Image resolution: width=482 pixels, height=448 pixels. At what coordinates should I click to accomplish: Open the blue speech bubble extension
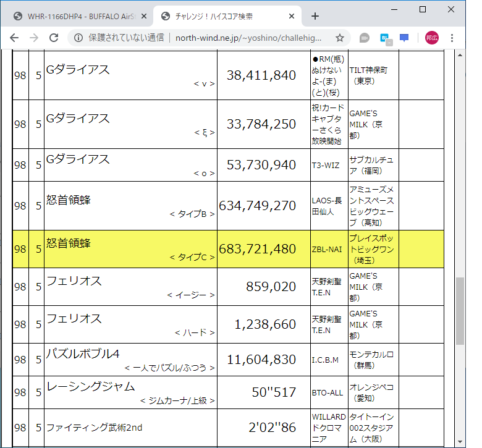pyautogui.click(x=404, y=38)
